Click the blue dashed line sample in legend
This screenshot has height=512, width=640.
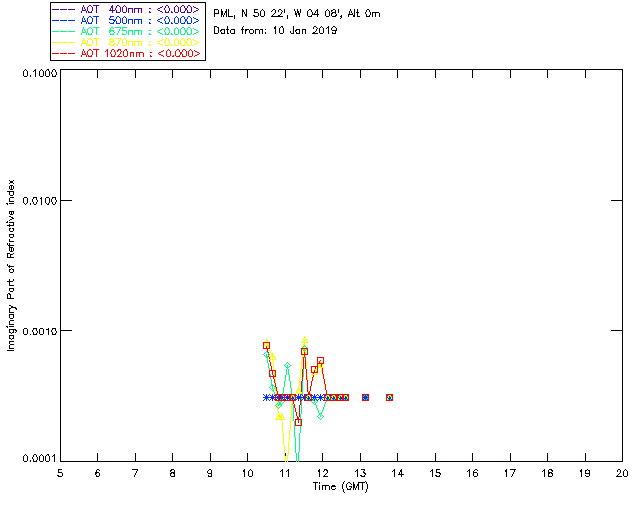click(64, 20)
